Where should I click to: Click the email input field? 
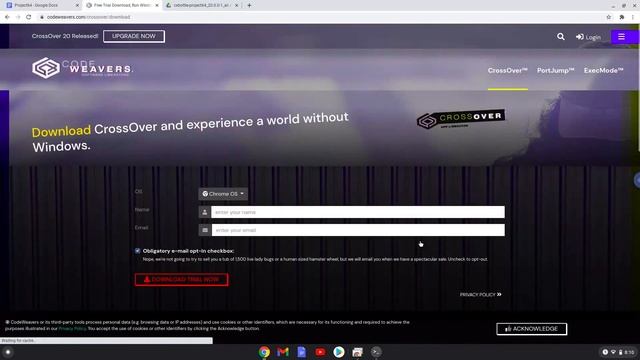point(358,230)
